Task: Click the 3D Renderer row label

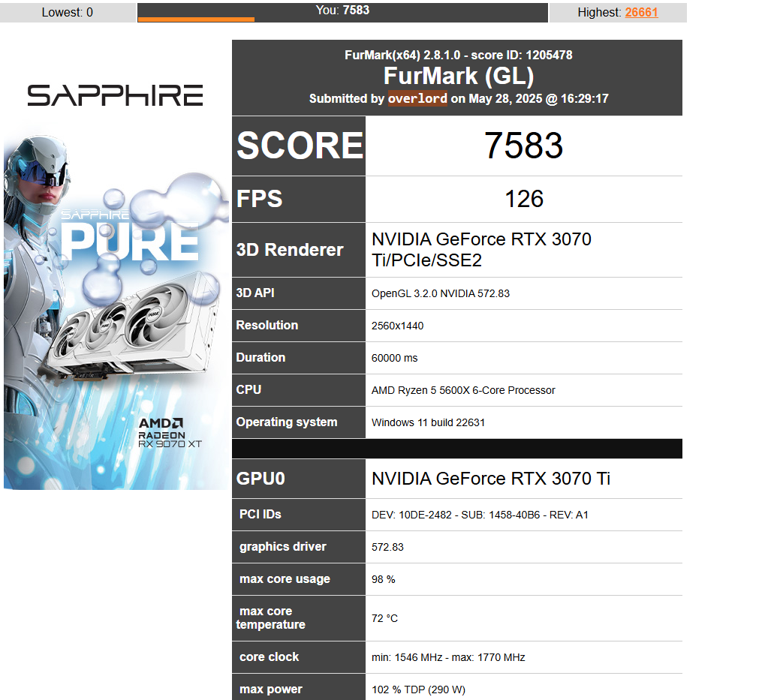Action: click(x=290, y=250)
